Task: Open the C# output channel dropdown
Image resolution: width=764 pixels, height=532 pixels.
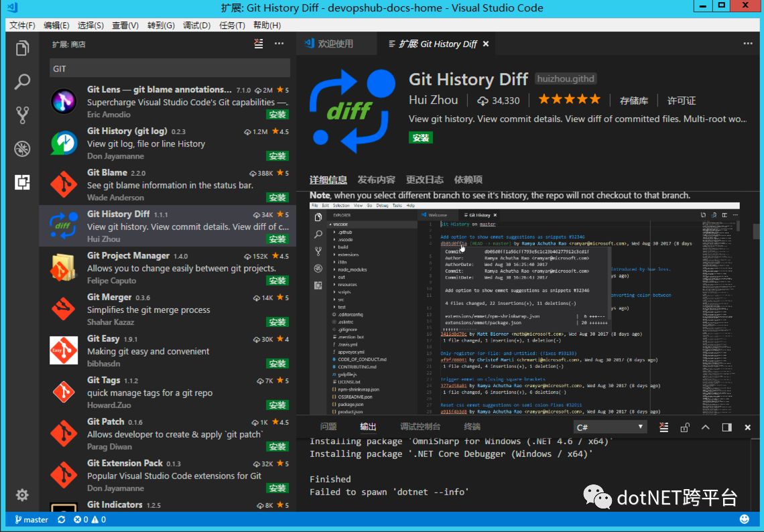Action: click(x=610, y=427)
